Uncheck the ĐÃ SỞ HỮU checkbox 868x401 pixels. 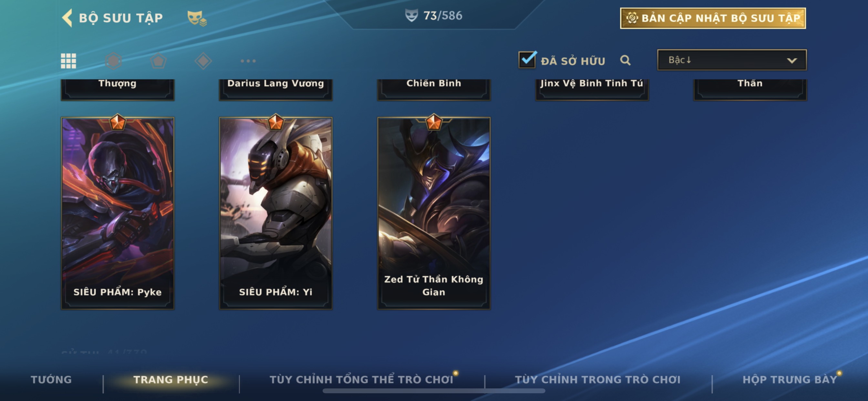[527, 60]
